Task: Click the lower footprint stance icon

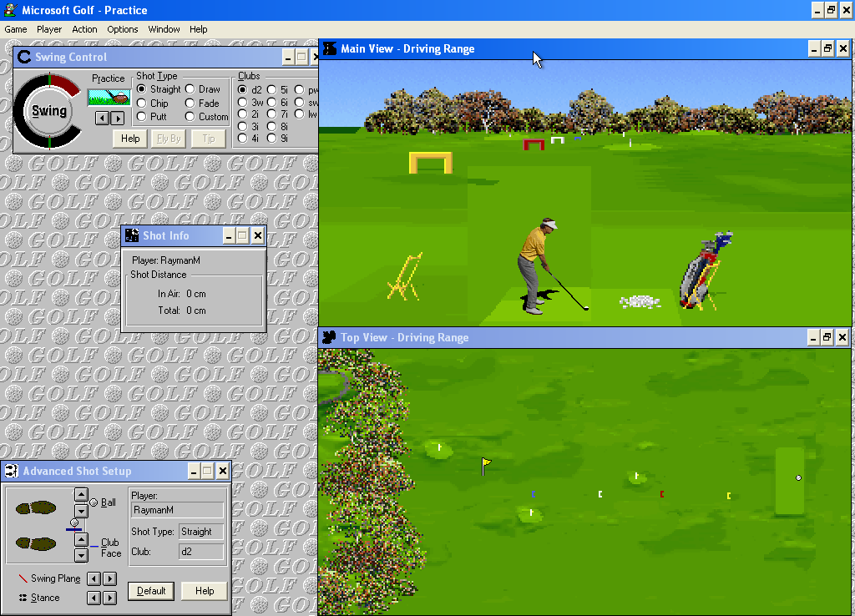Action: tap(36, 543)
